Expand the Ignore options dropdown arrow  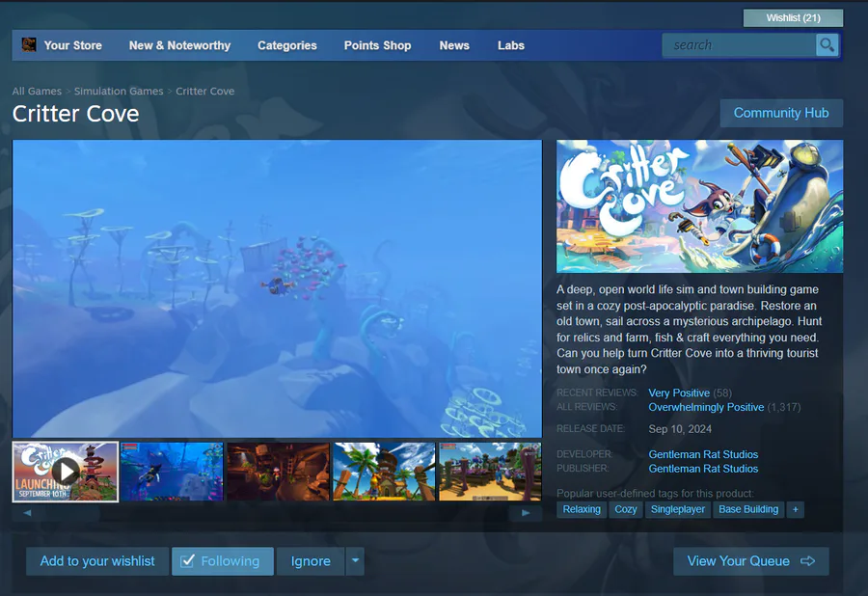[x=355, y=561]
